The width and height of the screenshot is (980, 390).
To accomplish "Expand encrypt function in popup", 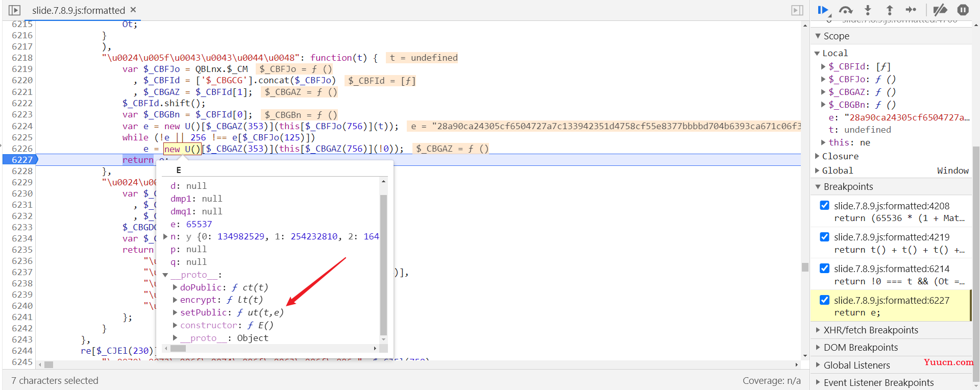I will 175,300.
